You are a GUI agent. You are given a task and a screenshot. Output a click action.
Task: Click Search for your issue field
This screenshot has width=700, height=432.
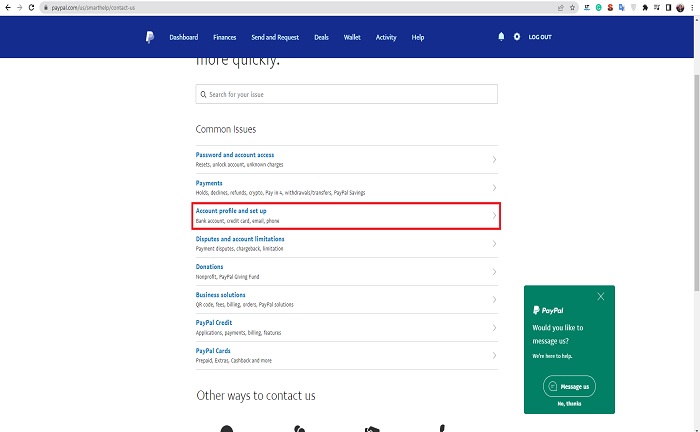(346, 94)
